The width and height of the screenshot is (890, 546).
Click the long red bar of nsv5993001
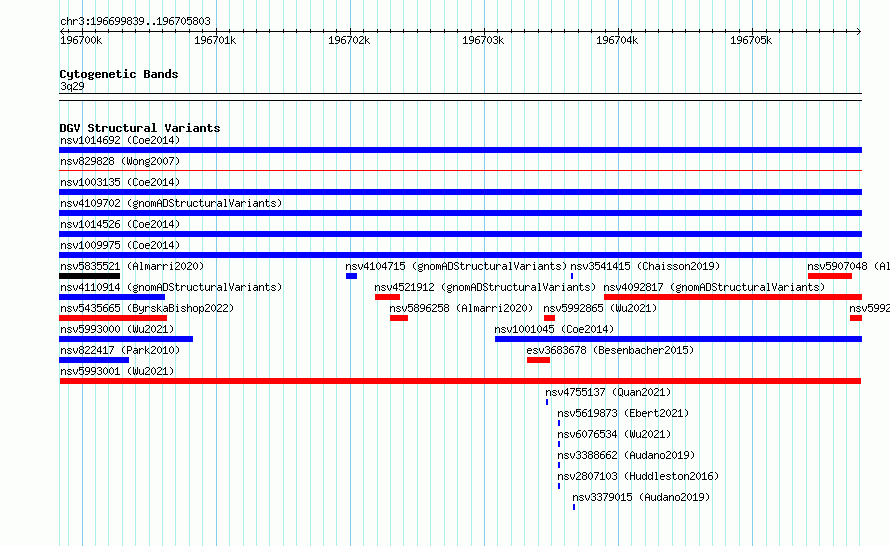coord(460,381)
